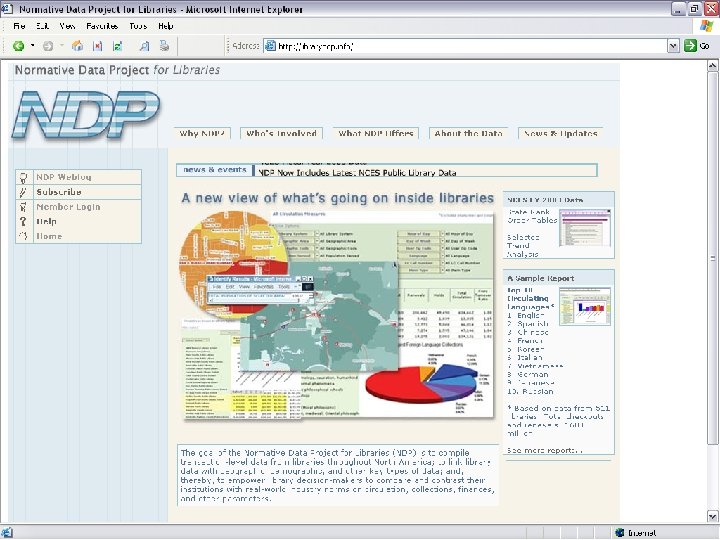Click the scroll down arrow on page scrollbar

(x=712, y=516)
